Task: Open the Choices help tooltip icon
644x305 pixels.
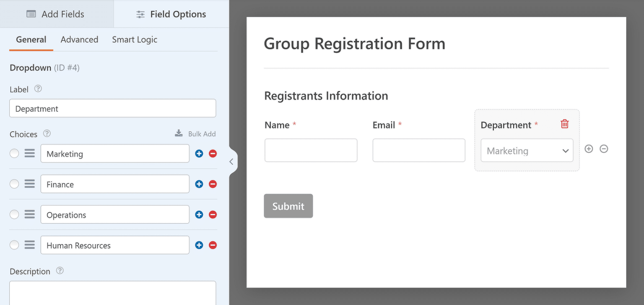Action: (x=47, y=133)
